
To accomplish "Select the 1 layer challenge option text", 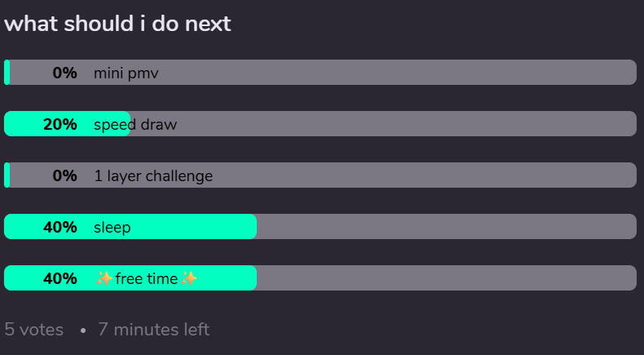I will point(153,176).
